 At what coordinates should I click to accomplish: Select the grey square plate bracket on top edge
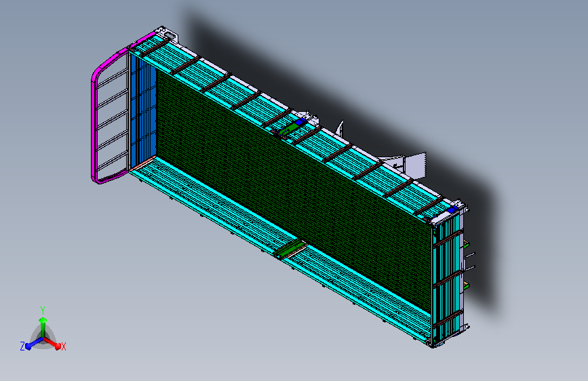416,164
